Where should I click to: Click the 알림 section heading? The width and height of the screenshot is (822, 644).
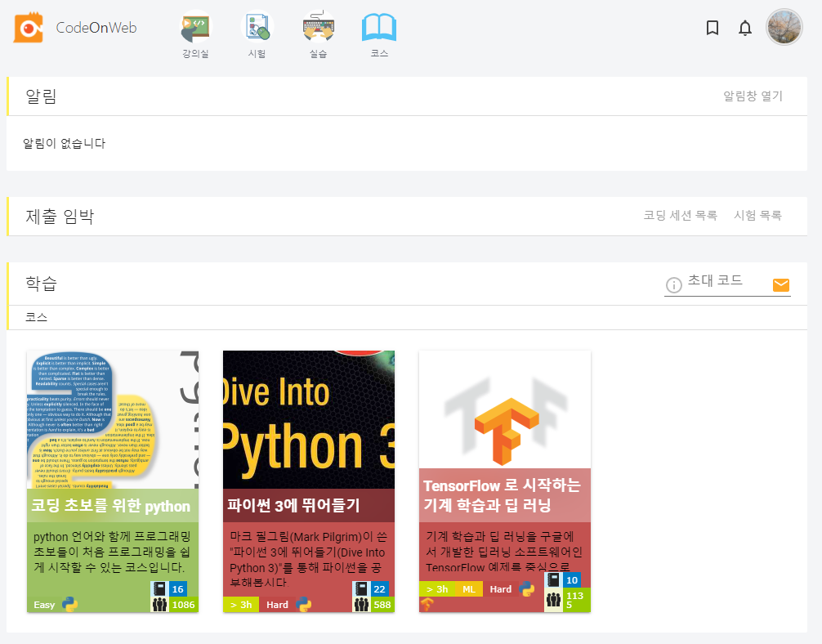coord(41,96)
